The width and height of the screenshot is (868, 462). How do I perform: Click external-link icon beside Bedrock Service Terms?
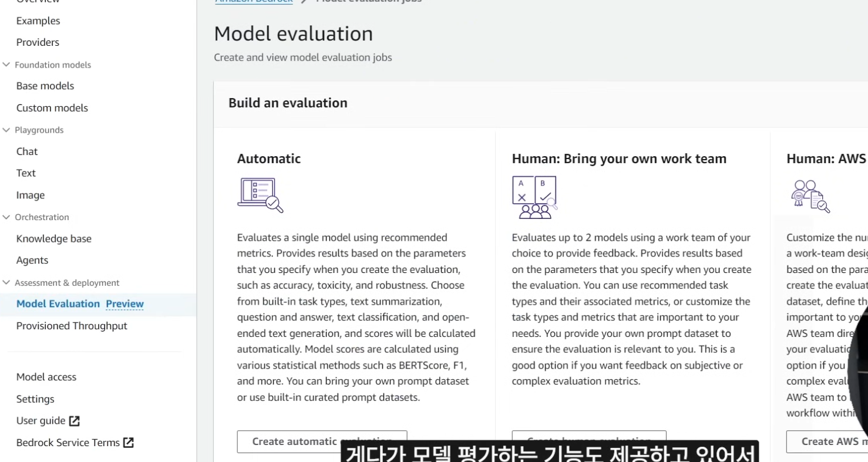[129, 443]
